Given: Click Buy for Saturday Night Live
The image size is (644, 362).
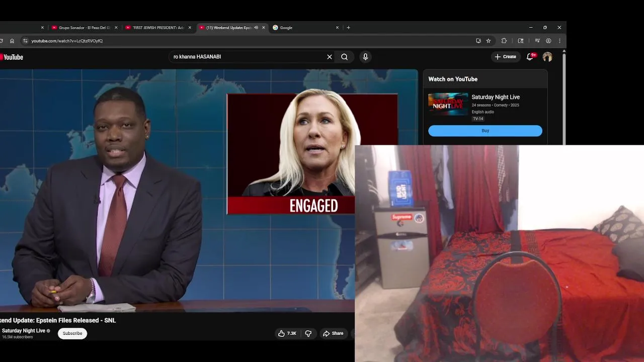Looking at the screenshot, I should (x=485, y=131).
